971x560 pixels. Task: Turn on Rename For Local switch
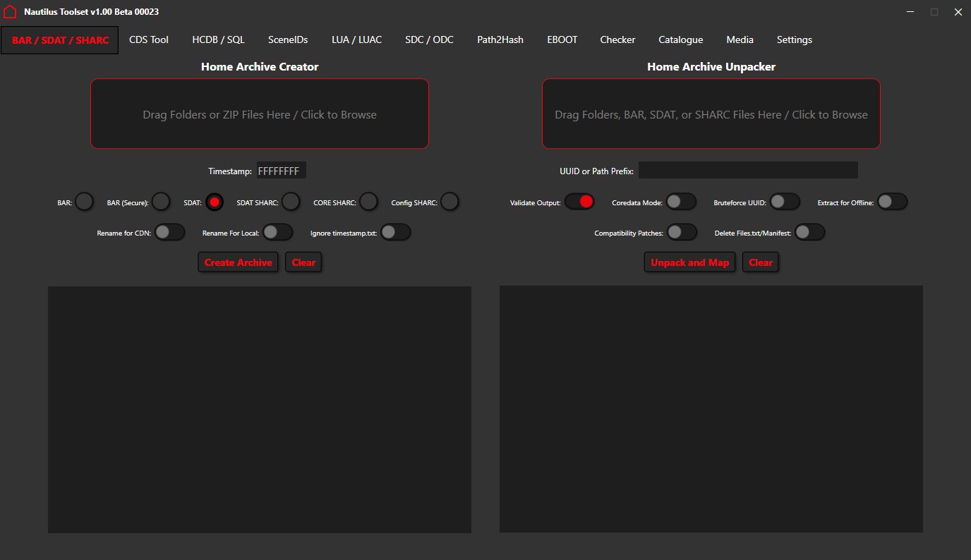277,233
